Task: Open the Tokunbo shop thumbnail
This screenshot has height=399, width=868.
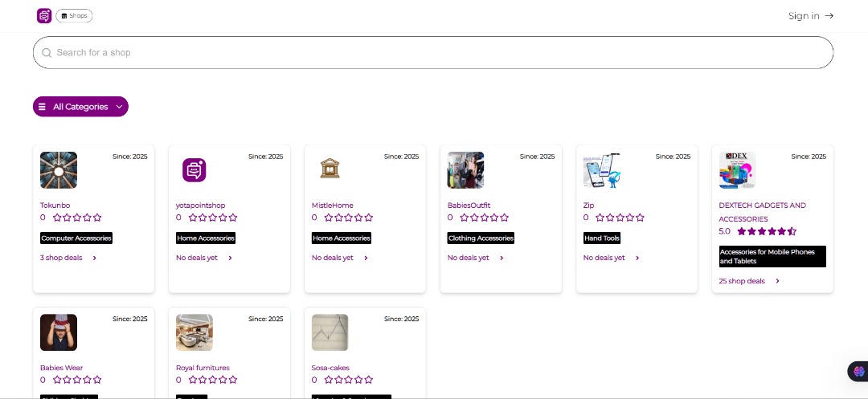Action: pyautogui.click(x=59, y=170)
